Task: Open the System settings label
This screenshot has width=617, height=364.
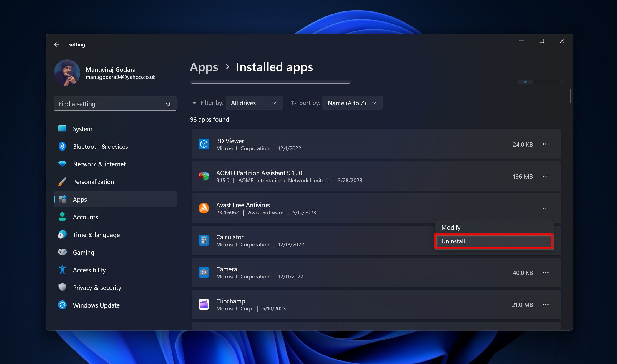Action: tap(82, 129)
